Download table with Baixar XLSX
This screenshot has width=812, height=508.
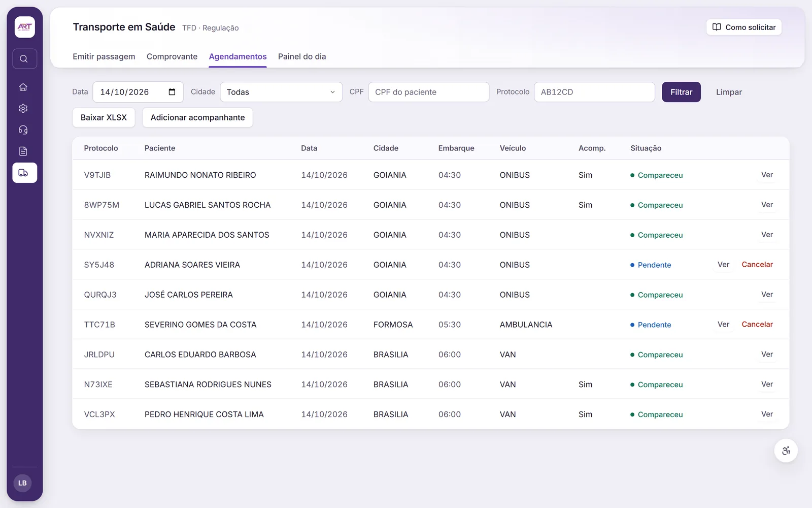click(x=104, y=117)
